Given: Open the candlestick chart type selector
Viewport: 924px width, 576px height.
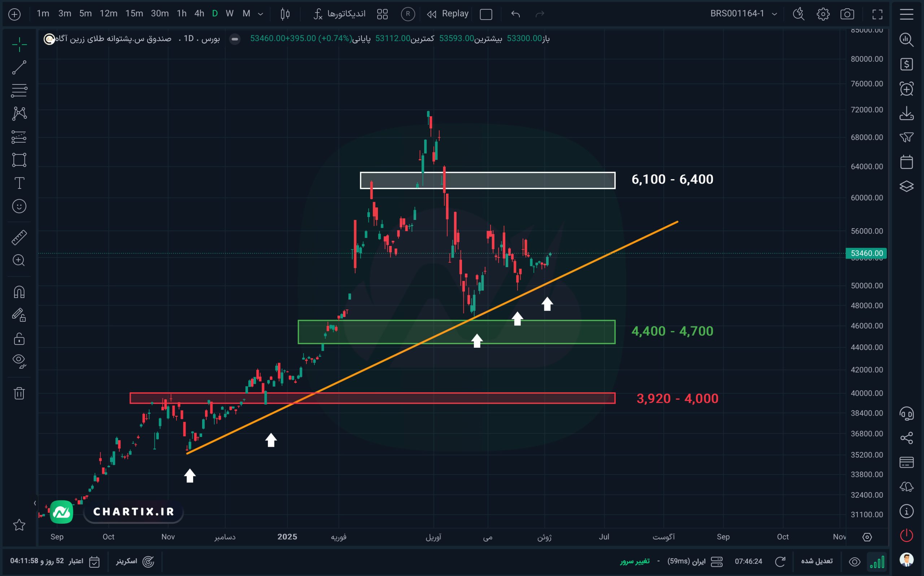Looking at the screenshot, I should (x=285, y=14).
